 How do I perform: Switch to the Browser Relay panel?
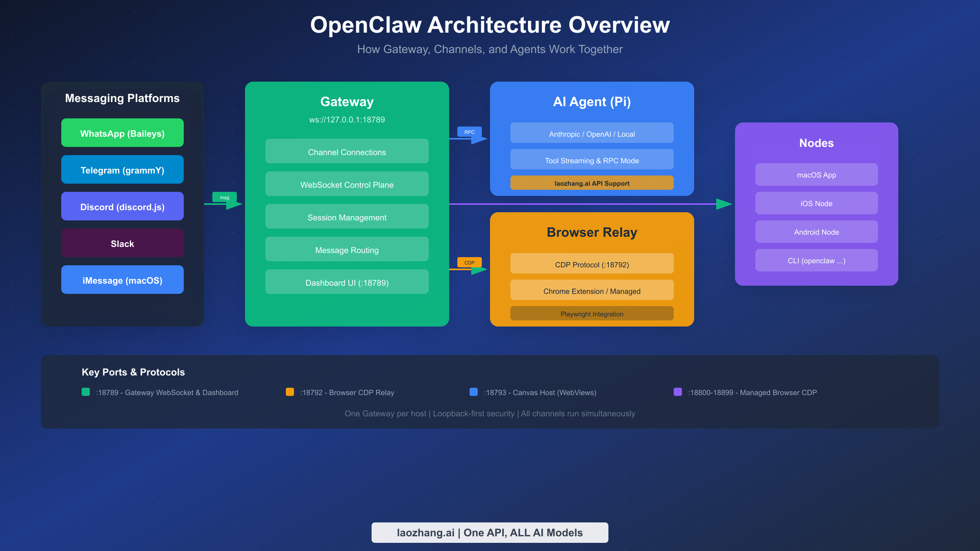[592, 232]
